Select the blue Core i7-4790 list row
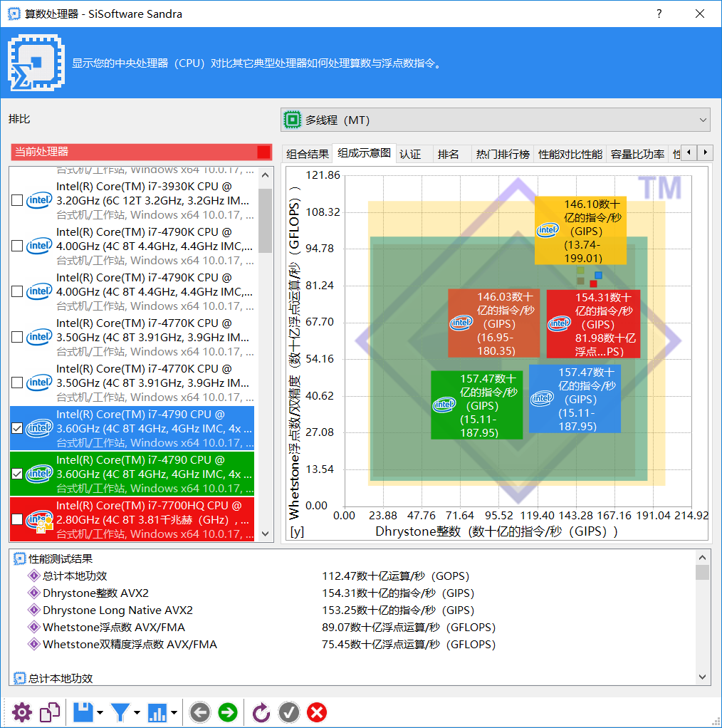 [x=132, y=428]
